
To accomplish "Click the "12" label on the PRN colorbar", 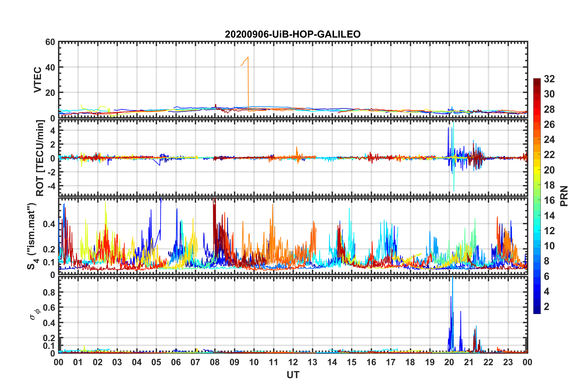I will click(x=549, y=231).
